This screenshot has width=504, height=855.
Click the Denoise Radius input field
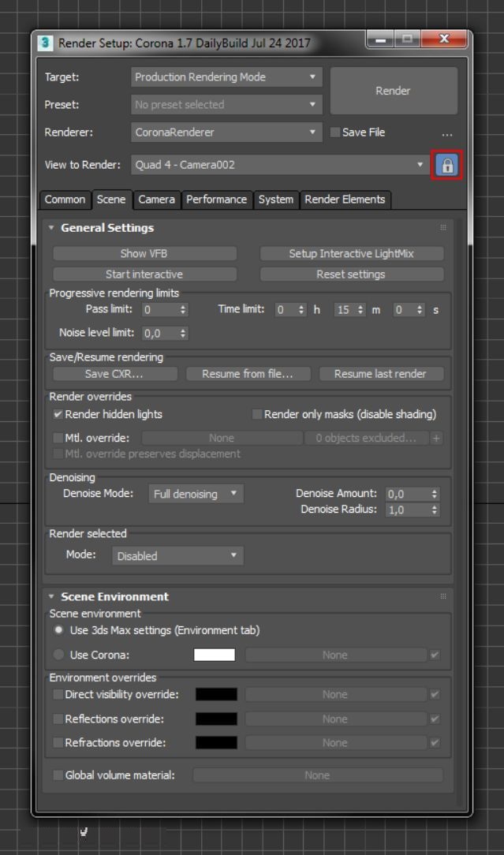pyautogui.click(x=408, y=510)
